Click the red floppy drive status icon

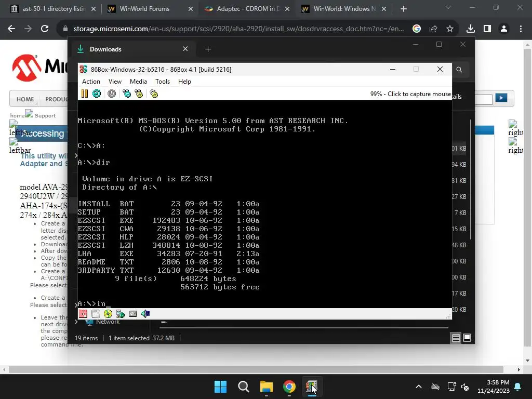coord(83,314)
